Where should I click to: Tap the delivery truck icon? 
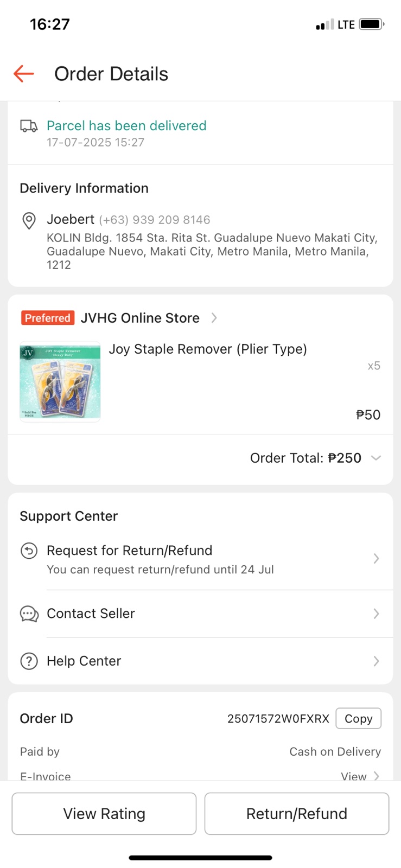(29, 126)
